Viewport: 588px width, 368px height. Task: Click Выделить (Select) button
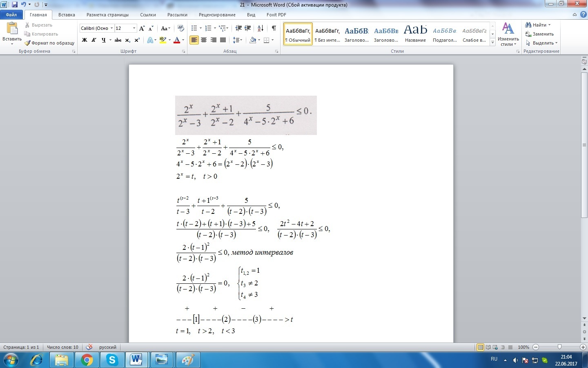tap(541, 43)
